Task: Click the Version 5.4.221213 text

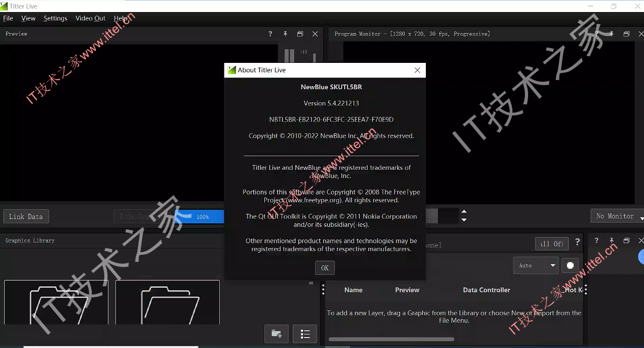Action: tap(331, 103)
